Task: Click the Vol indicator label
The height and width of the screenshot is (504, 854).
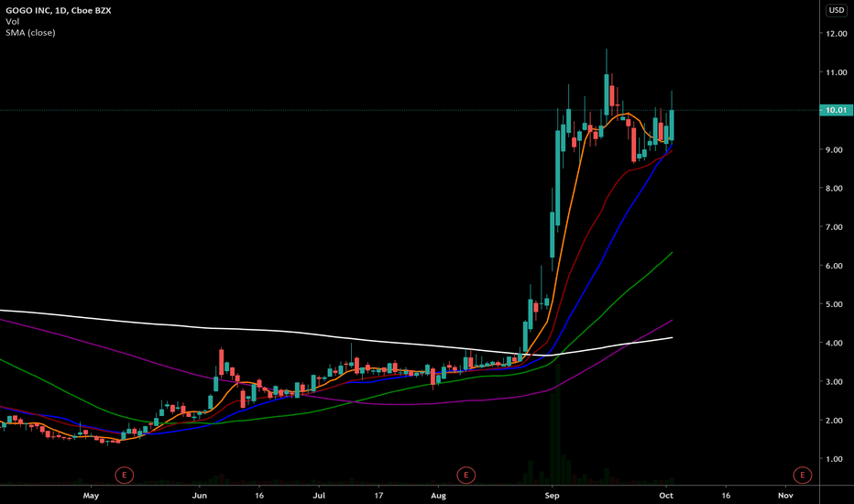Action: coord(13,21)
